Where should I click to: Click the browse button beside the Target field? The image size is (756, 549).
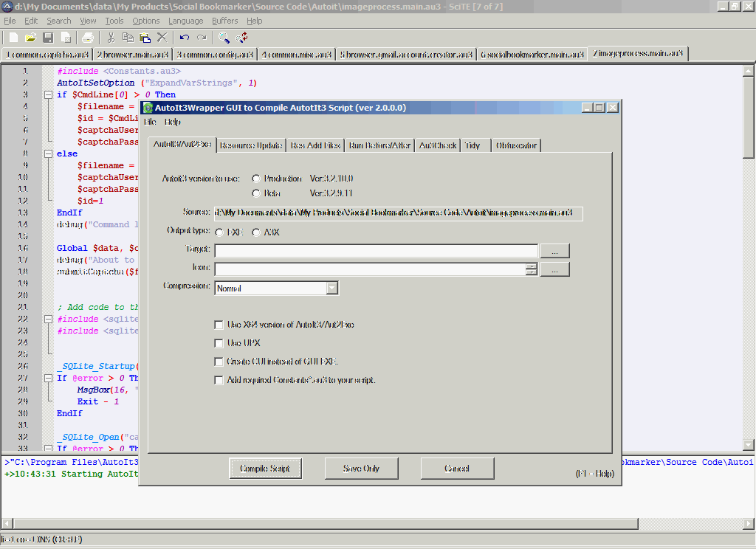tap(555, 251)
